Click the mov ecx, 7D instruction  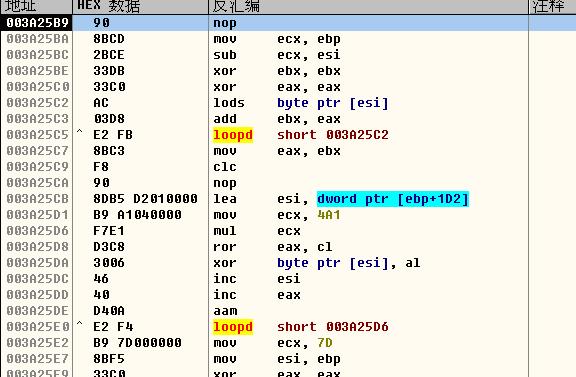click(273, 343)
